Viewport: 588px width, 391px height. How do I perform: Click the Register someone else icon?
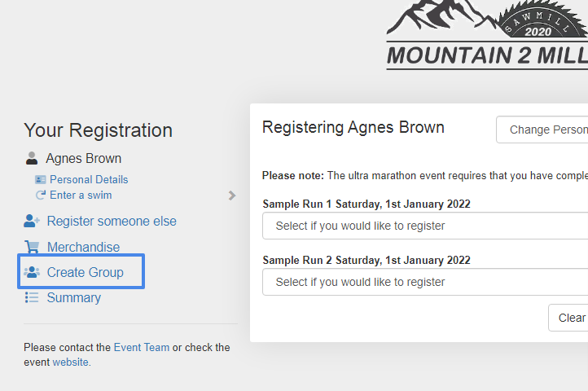pyautogui.click(x=32, y=221)
